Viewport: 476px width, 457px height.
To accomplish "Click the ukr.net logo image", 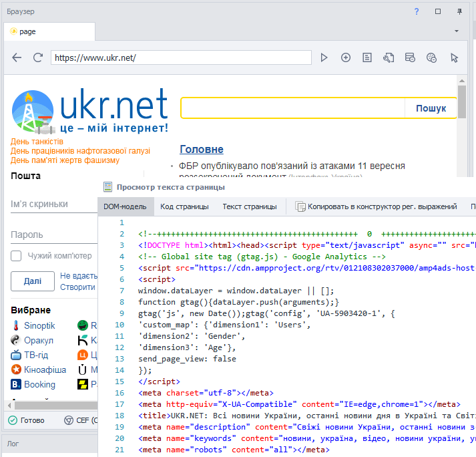I will click(x=89, y=111).
